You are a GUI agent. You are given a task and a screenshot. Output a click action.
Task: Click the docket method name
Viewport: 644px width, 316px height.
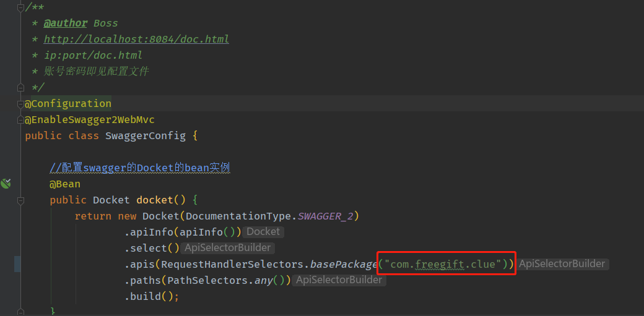[x=155, y=200]
